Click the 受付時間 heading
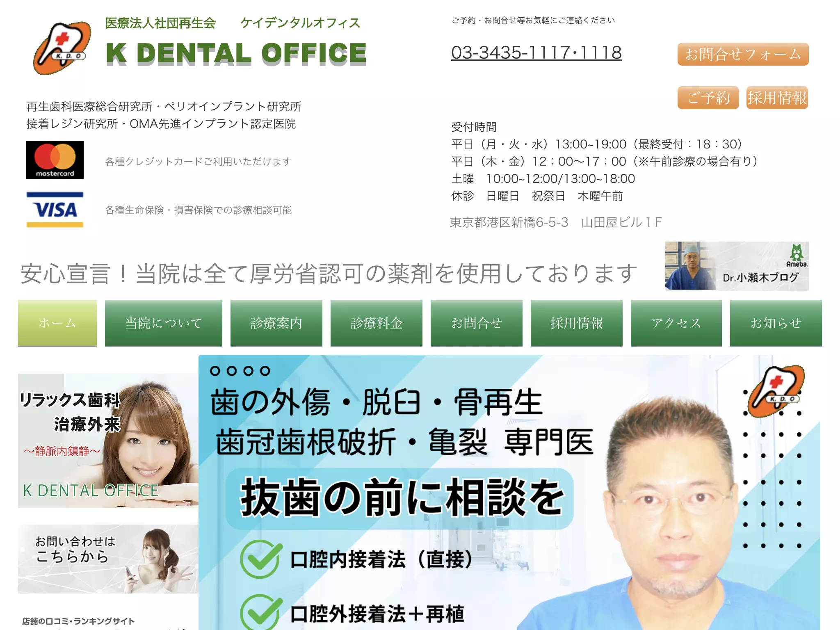This screenshot has width=840, height=630. (474, 127)
